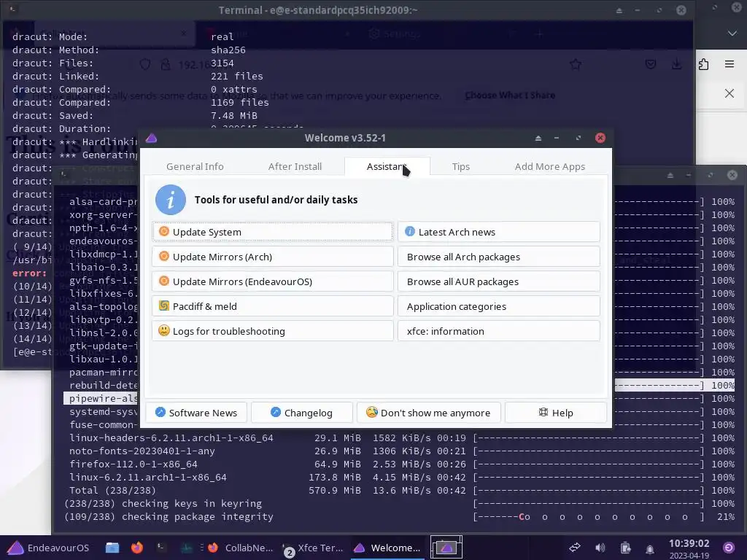The height and width of the screenshot is (560, 747).
Task: Shade the Welcome window with the roll-up icon
Action: (538, 138)
